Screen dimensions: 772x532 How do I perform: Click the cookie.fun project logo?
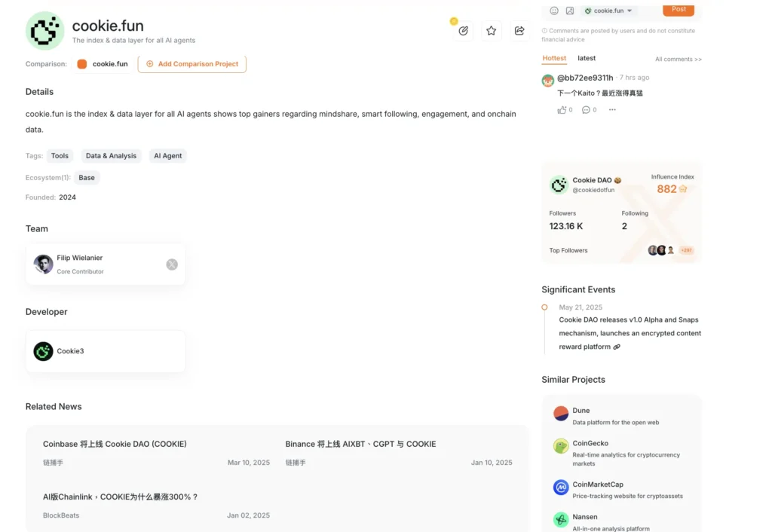(44, 31)
